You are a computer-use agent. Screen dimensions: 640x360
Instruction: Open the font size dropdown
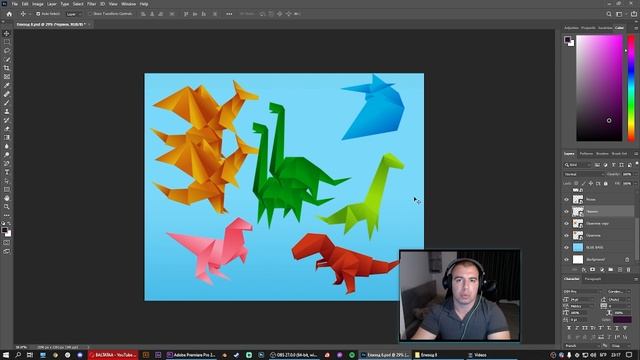click(582, 299)
